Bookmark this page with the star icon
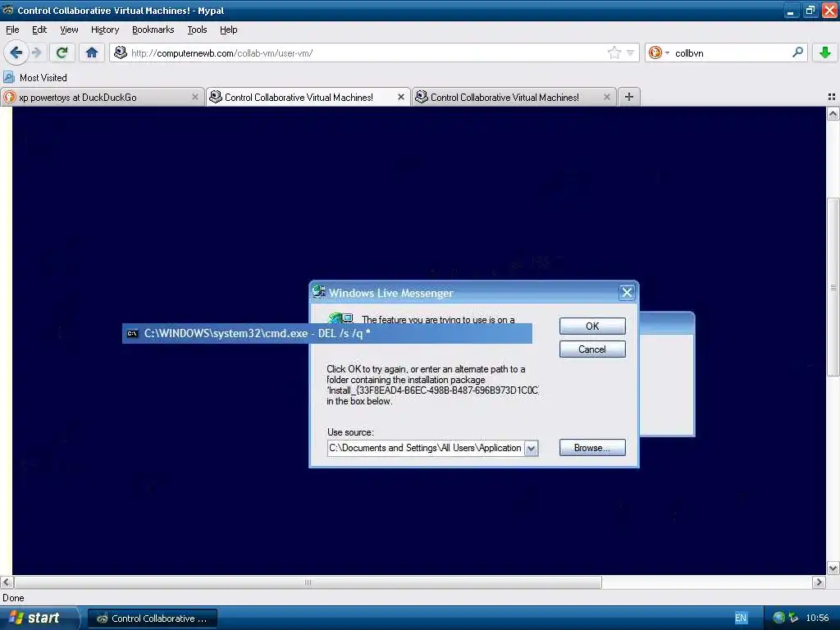 point(614,52)
